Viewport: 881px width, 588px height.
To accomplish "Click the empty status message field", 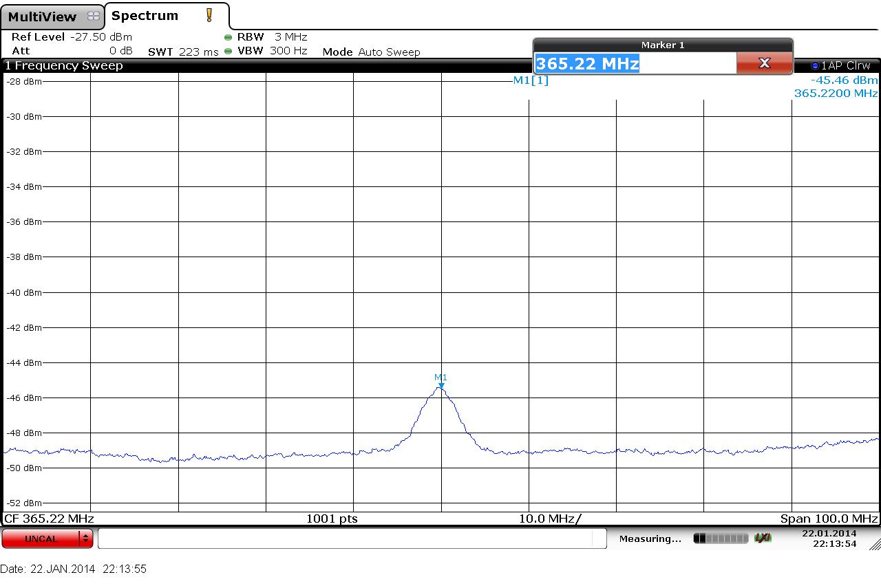I will [352, 538].
